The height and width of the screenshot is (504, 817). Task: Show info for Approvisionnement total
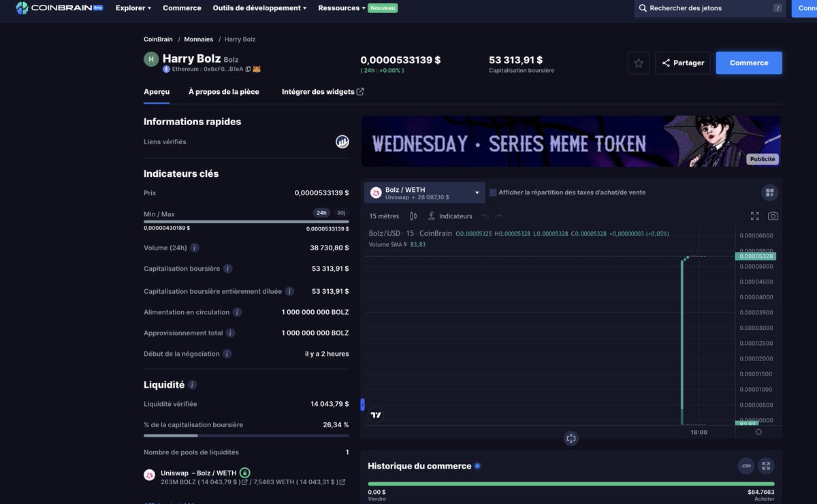point(230,333)
